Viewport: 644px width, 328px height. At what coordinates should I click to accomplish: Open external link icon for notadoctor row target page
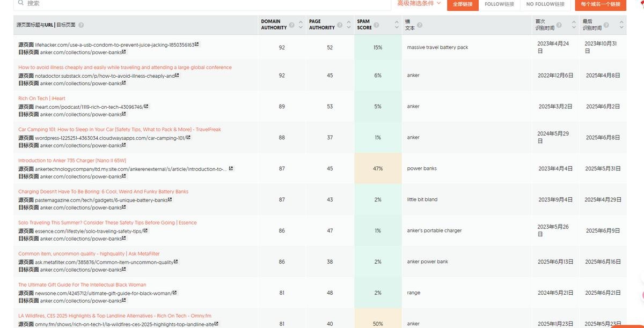pyautogui.click(x=124, y=83)
